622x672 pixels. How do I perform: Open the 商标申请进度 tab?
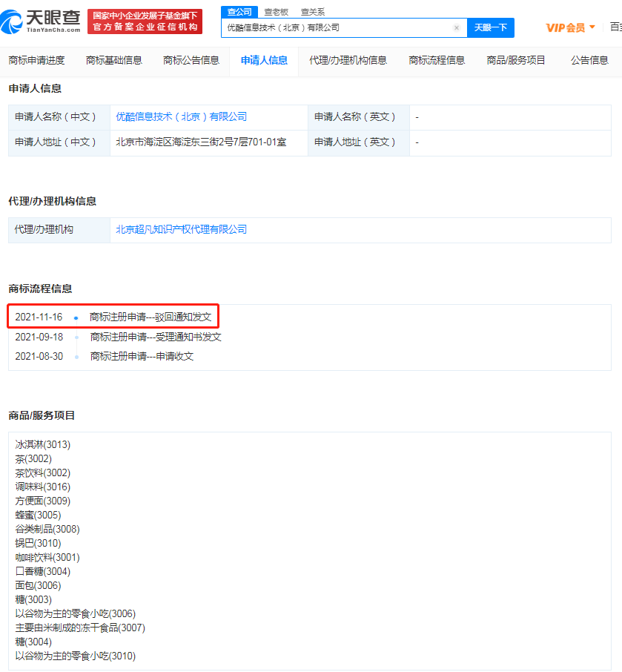37,60
